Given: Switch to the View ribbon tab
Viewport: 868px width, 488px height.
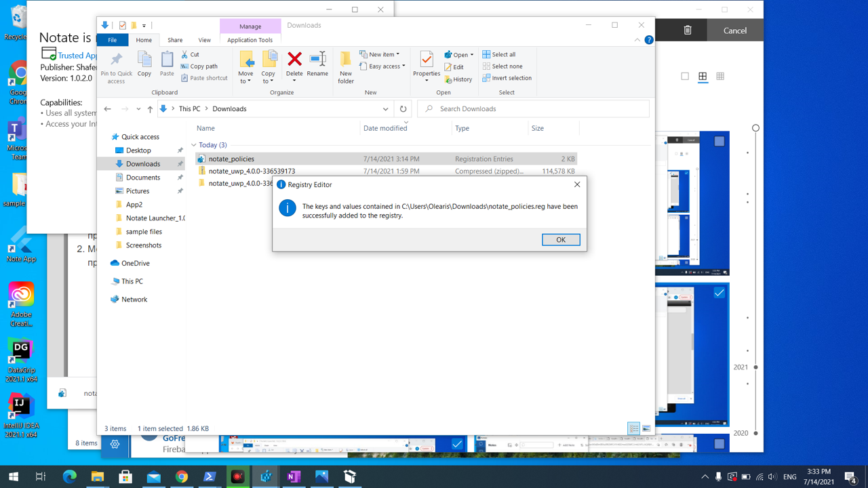Looking at the screenshot, I should [x=204, y=40].
